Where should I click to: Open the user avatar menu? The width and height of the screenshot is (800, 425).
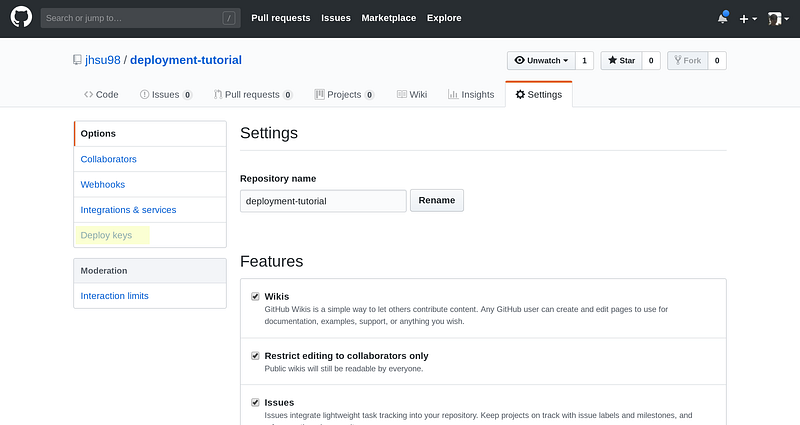[x=778, y=19]
